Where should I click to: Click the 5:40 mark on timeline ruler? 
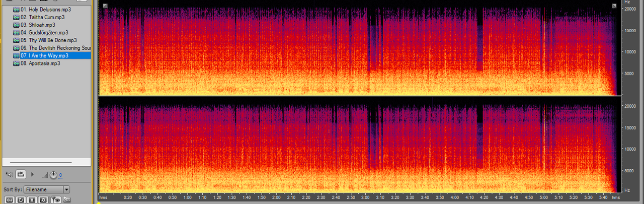click(603, 198)
